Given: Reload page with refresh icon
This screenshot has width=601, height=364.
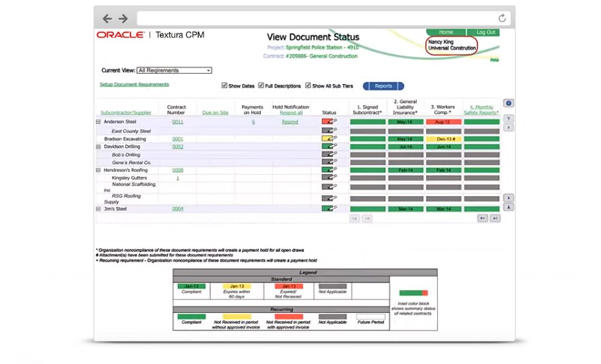Looking at the screenshot, I should coord(502,18).
